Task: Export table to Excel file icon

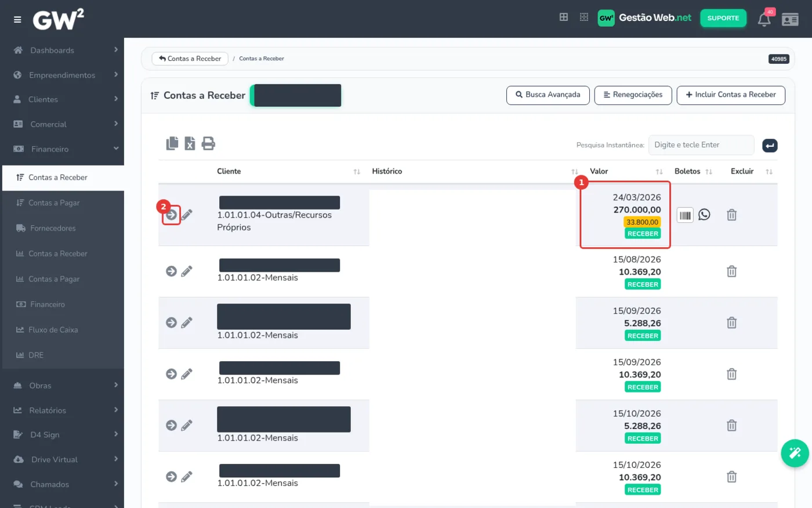Action: (x=190, y=143)
